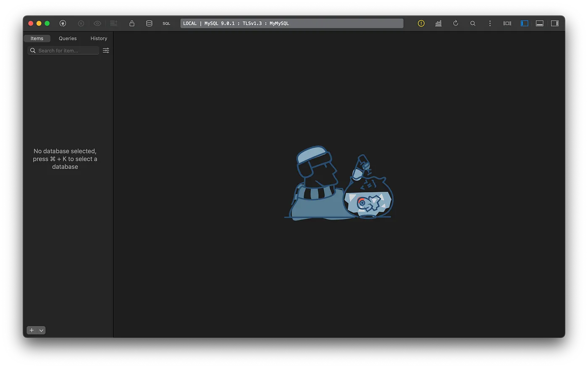Toggle the bottom console panel
The width and height of the screenshot is (588, 368).
pyautogui.click(x=540, y=24)
